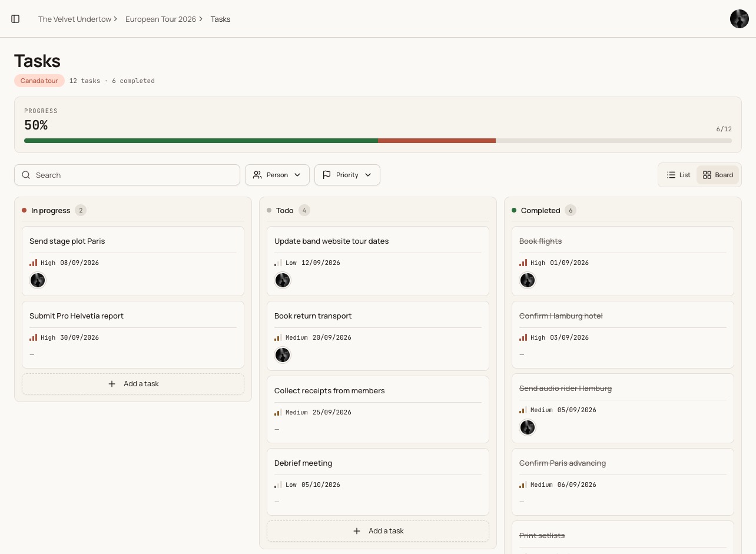Open the completed Print setlists task
Viewport: 756px width, 554px height.
[623, 537]
